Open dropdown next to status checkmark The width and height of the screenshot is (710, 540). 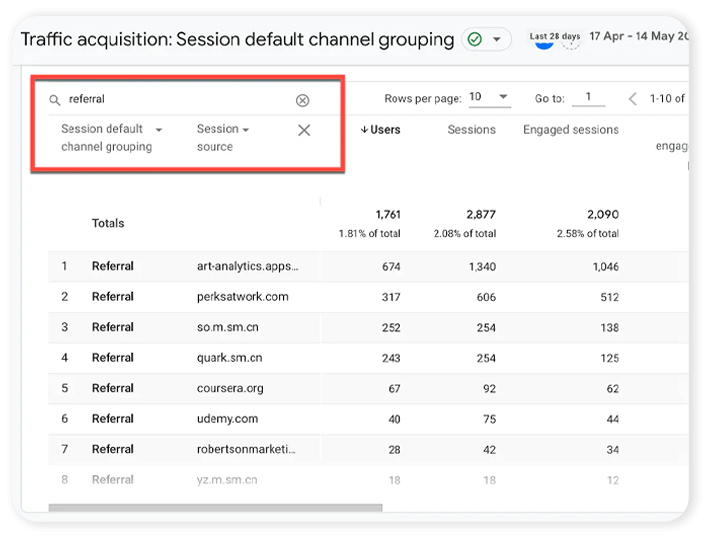click(496, 40)
